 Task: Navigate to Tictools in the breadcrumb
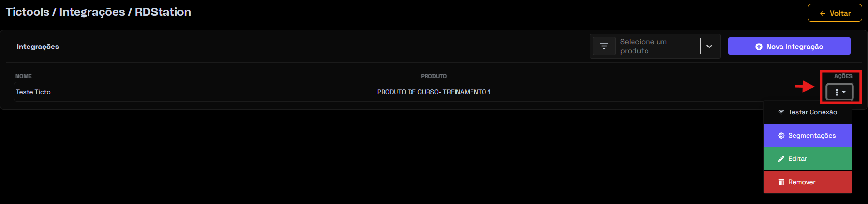28,12
